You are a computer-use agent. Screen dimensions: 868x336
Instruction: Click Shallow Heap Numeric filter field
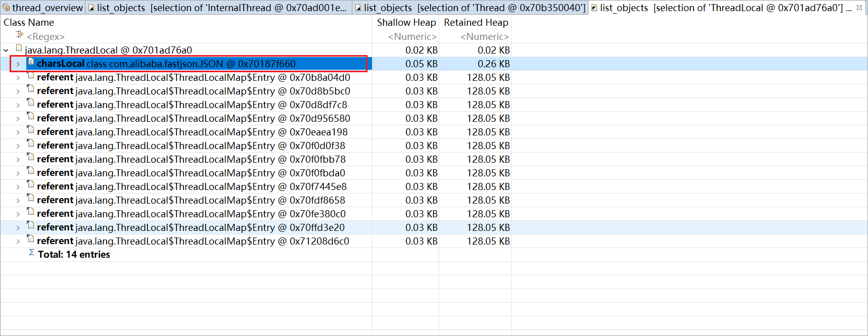point(412,36)
